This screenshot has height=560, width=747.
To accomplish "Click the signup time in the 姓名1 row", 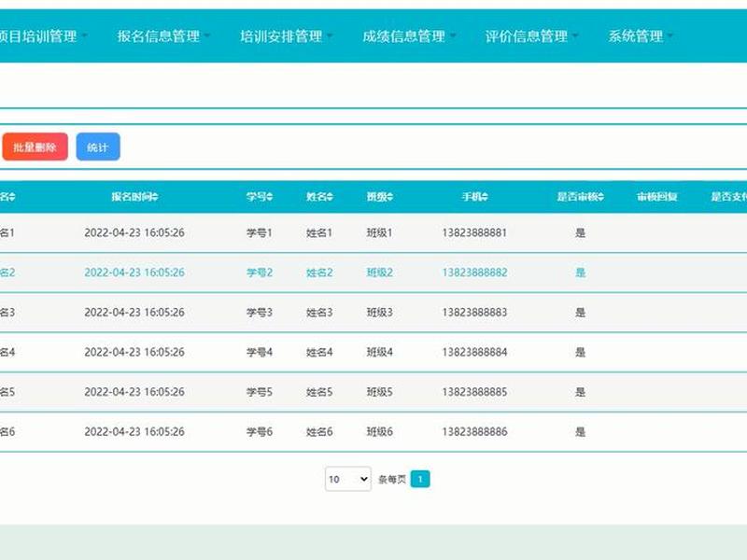I will point(134,232).
